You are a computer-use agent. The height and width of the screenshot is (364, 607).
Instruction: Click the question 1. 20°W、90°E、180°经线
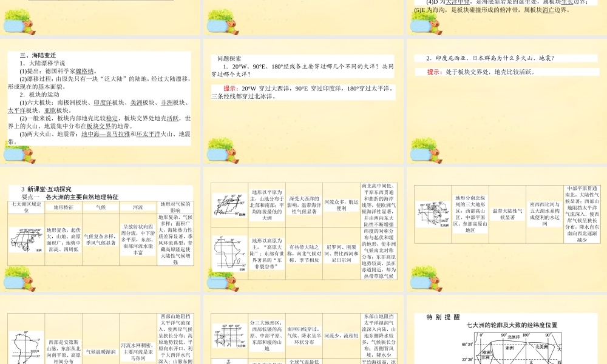[303, 70]
